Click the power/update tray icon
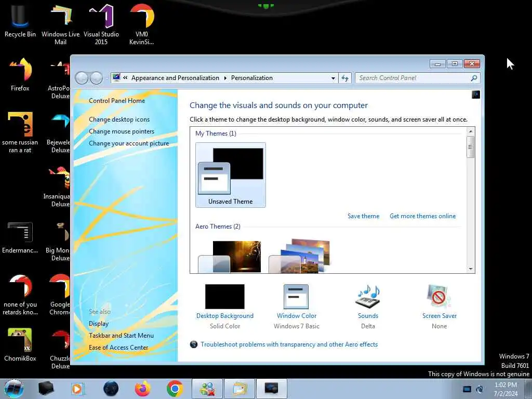 pyautogui.click(x=480, y=389)
